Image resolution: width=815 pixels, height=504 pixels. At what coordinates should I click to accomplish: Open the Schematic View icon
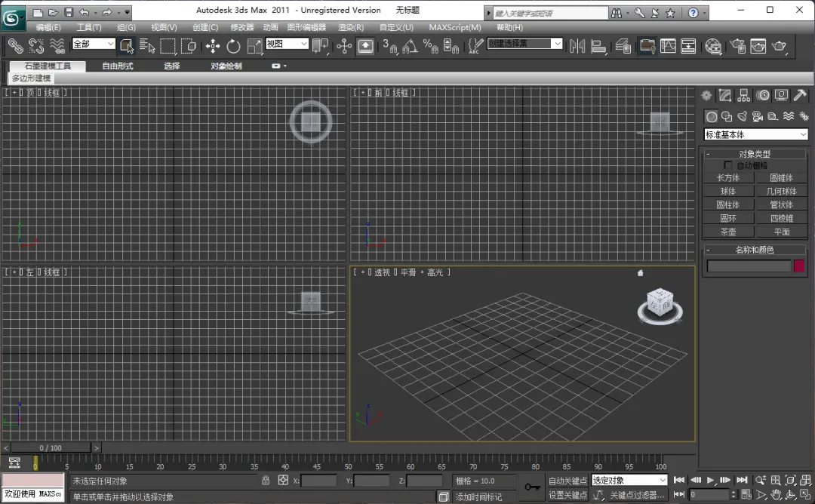pyautogui.click(x=688, y=46)
